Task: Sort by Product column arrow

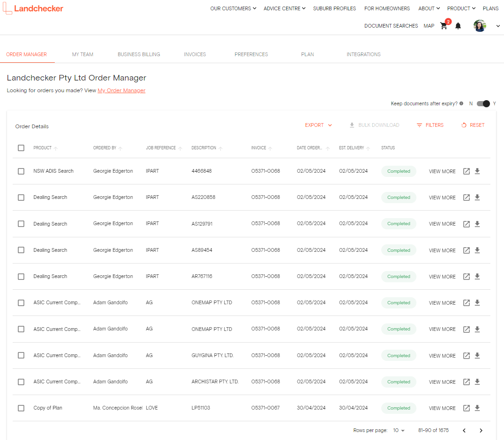Action: (56, 148)
